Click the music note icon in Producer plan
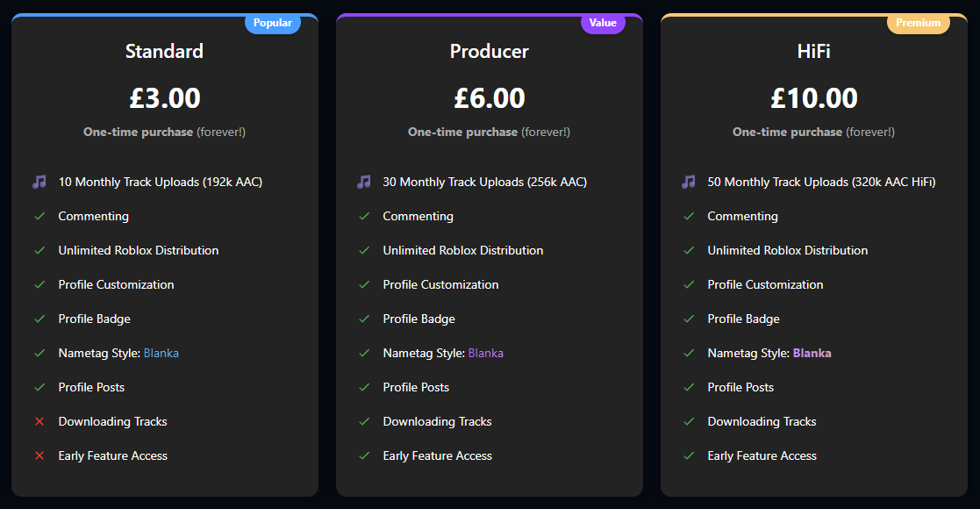This screenshot has width=980, height=509. (x=363, y=183)
